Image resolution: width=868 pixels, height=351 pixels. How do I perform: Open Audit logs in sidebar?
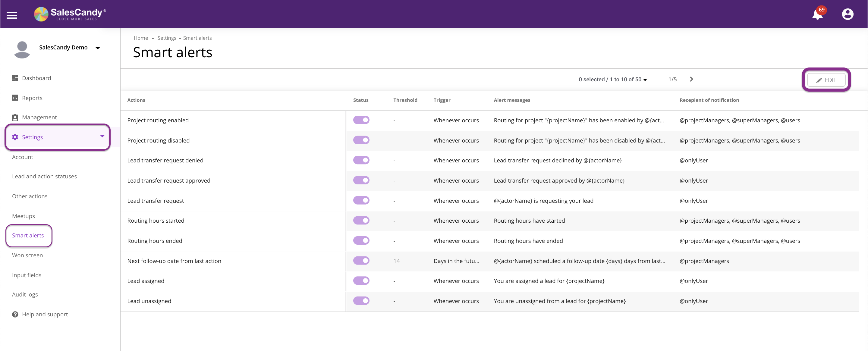pyautogui.click(x=25, y=294)
